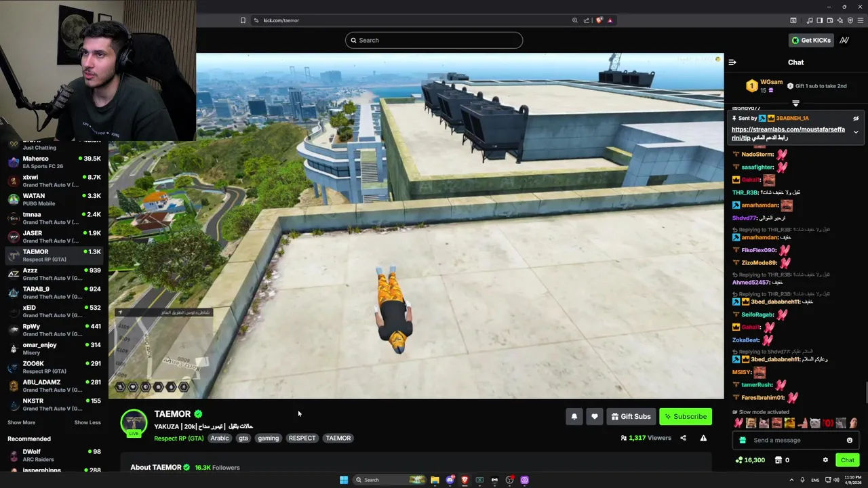Screen dimensions: 868x488
Task: Report the stream warning icon
Action: [703, 438]
